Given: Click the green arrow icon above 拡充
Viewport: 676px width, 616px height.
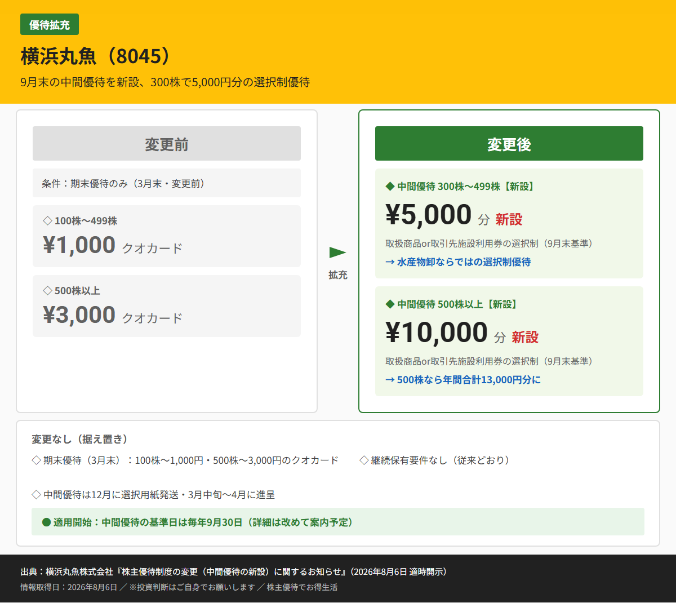Looking at the screenshot, I should click(x=337, y=252).
